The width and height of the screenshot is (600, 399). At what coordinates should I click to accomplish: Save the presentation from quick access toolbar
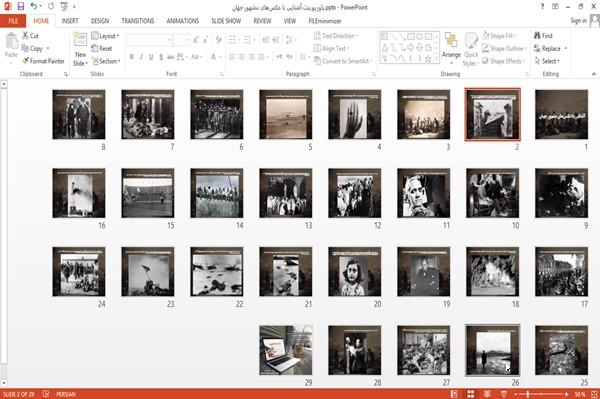point(20,6)
